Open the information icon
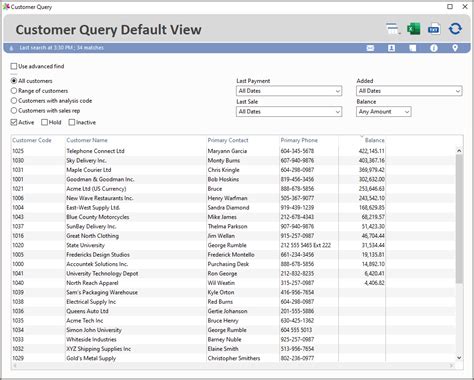The height and width of the screenshot is (380, 474). [434, 48]
